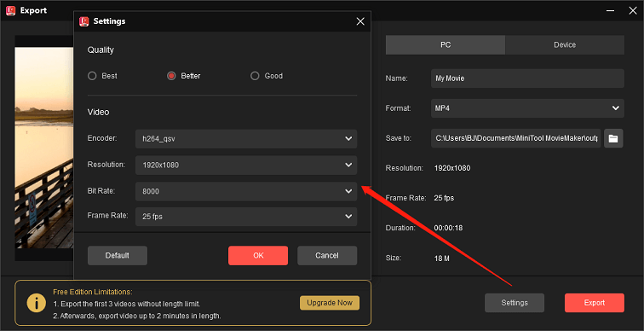Click the Save to path field
The height and width of the screenshot is (331, 644).
coord(516,138)
